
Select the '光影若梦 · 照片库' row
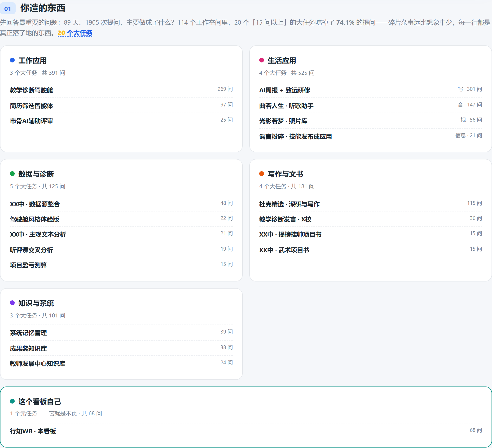tap(370, 121)
